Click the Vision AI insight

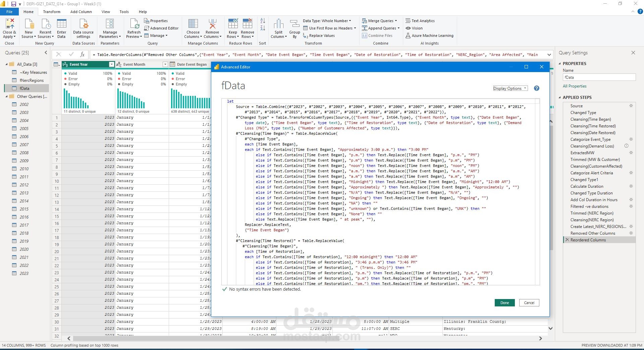(414, 28)
